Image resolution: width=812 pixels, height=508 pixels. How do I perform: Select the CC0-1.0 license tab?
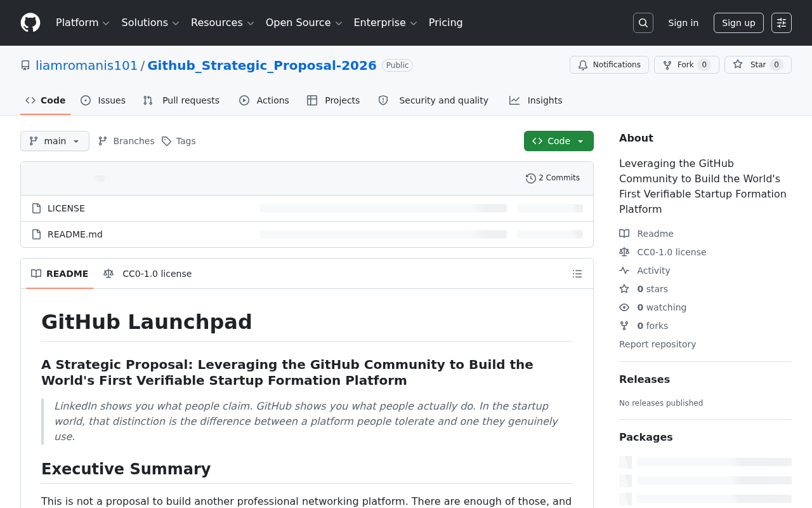(x=148, y=274)
